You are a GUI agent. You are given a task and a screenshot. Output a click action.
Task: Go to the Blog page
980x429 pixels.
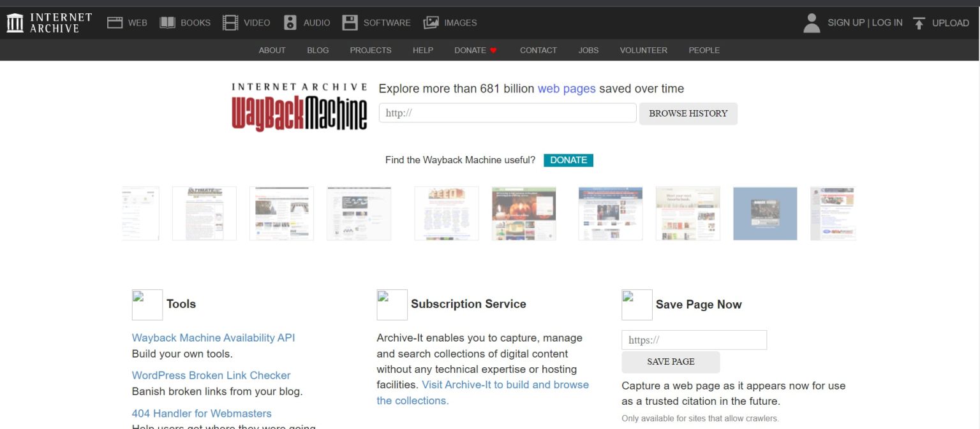click(318, 50)
